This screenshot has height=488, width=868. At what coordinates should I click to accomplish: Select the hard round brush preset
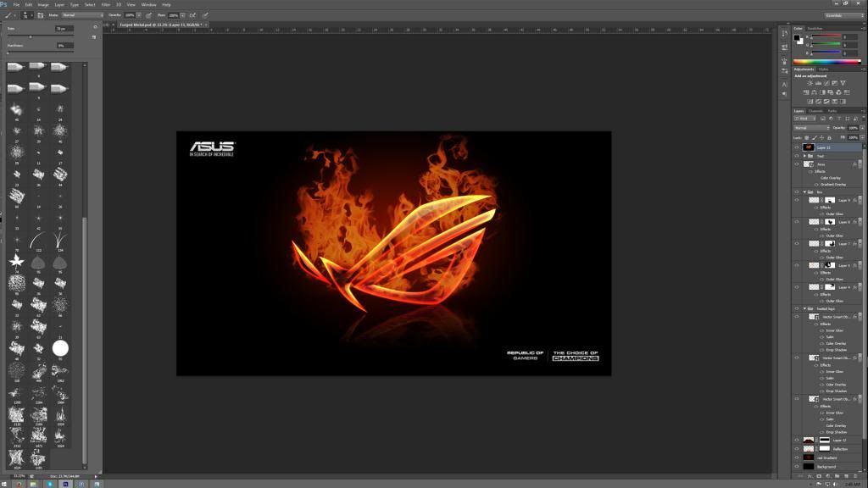point(60,348)
